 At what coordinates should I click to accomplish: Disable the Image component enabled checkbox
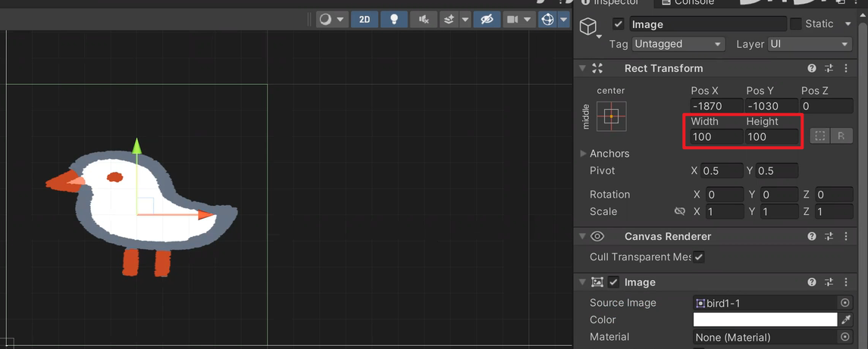click(x=613, y=282)
